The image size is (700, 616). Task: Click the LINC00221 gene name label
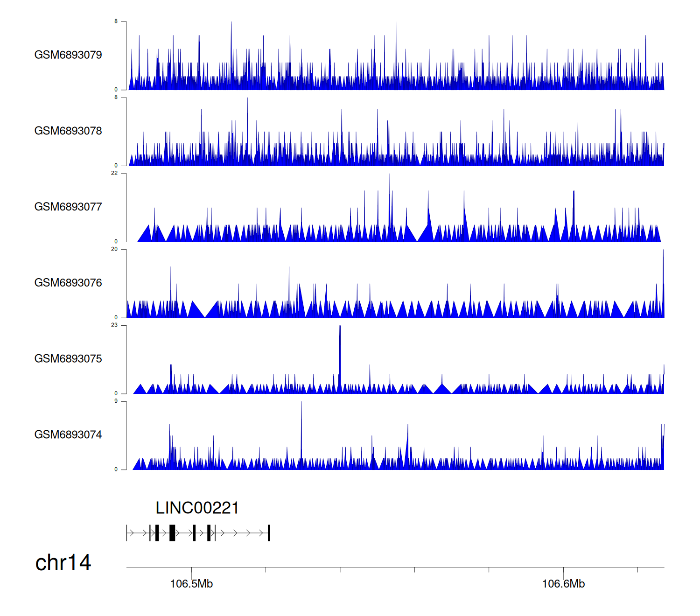(197, 508)
